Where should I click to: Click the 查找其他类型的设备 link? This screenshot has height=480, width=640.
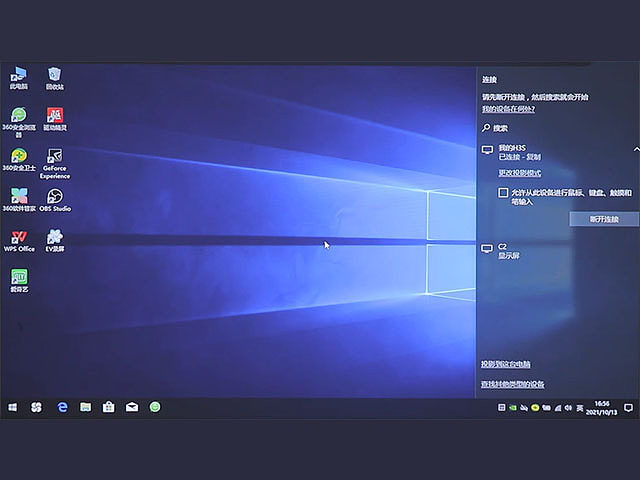tap(513, 384)
